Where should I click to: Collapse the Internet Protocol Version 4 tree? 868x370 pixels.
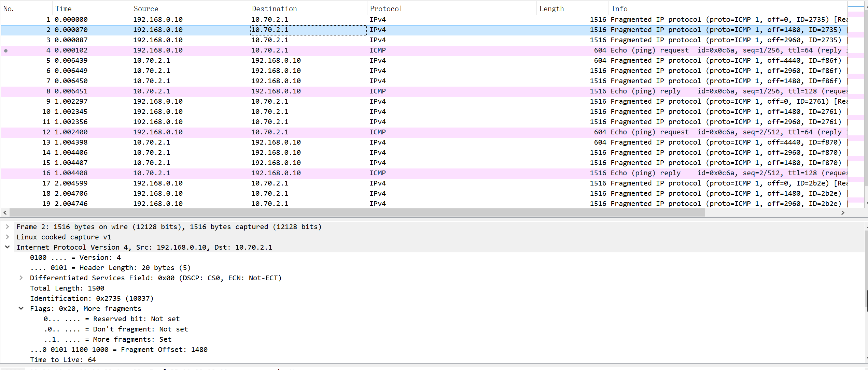pyautogui.click(x=7, y=247)
